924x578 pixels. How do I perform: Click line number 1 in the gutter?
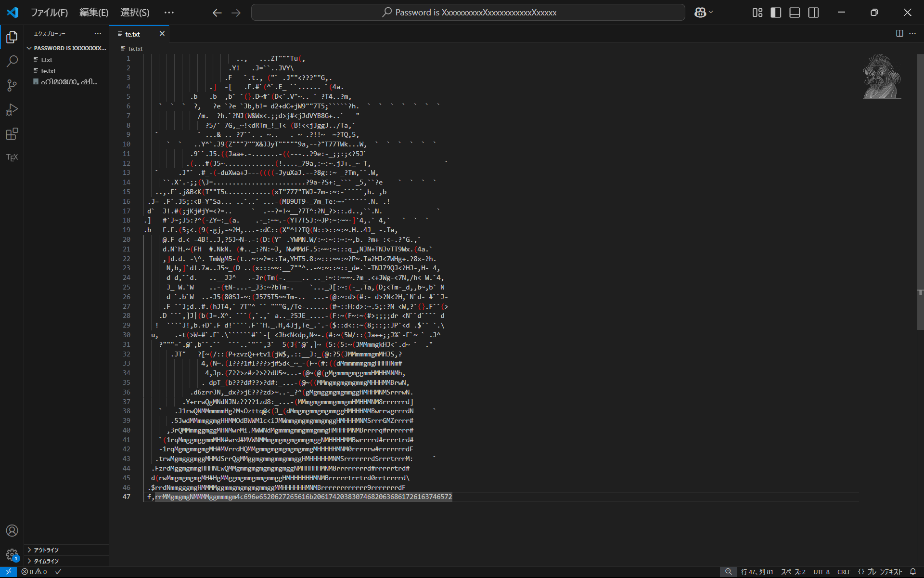pos(128,58)
